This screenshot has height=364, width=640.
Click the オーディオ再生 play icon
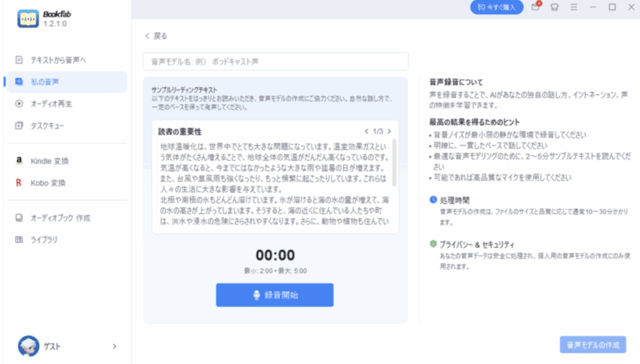pyautogui.click(x=19, y=104)
